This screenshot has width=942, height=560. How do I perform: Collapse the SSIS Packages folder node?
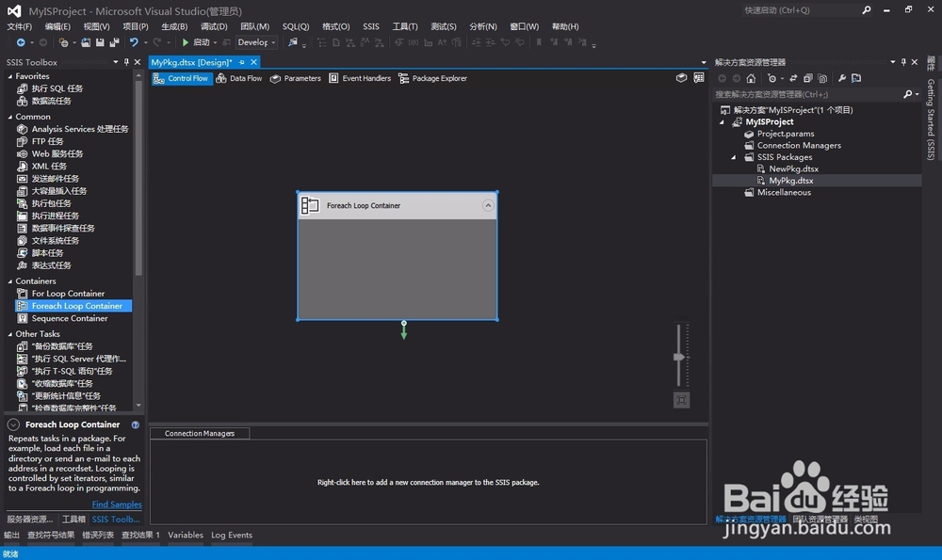coord(734,157)
